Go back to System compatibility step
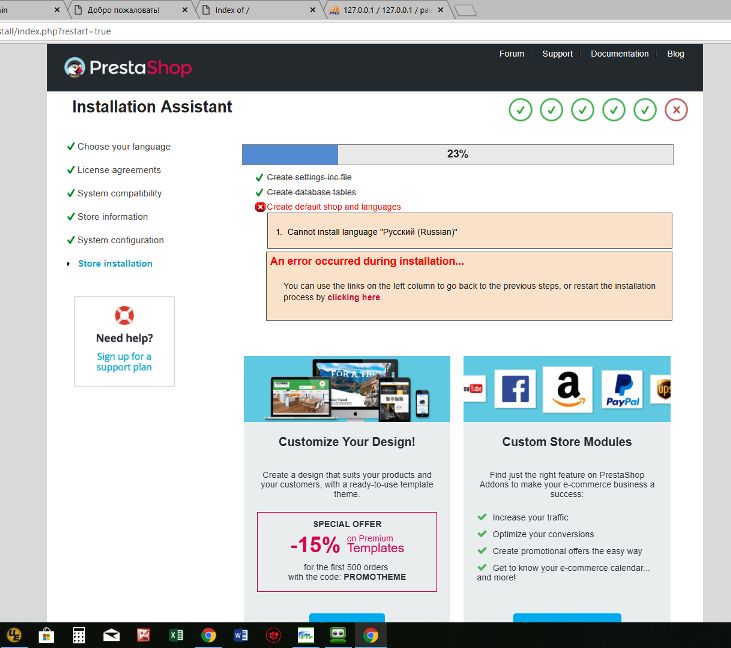The height and width of the screenshot is (648, 731). (119, 193)
